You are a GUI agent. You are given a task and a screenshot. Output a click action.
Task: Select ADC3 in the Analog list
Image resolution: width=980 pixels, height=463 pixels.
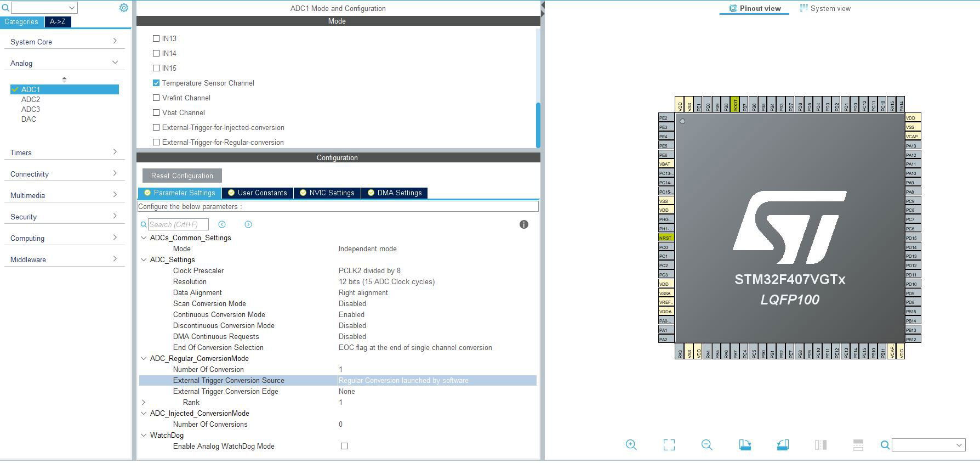tap(31, 109)
